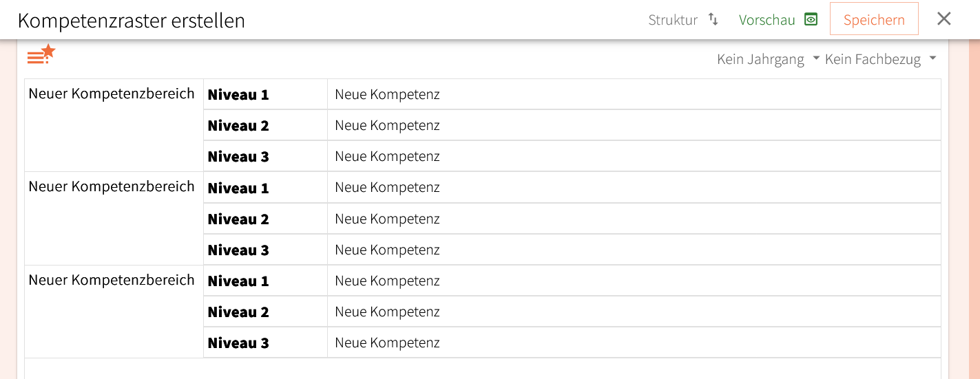This screenshot has width=980, height=379.
Task: Edit Neue Kompetenz for second Niveau 1
Action: [x=387, y=188]
